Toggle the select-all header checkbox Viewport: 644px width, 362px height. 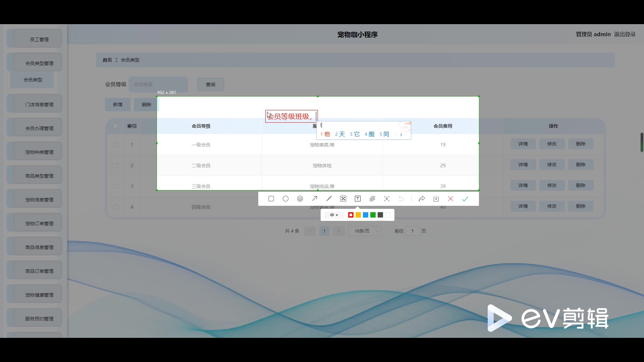coord(115,126)
